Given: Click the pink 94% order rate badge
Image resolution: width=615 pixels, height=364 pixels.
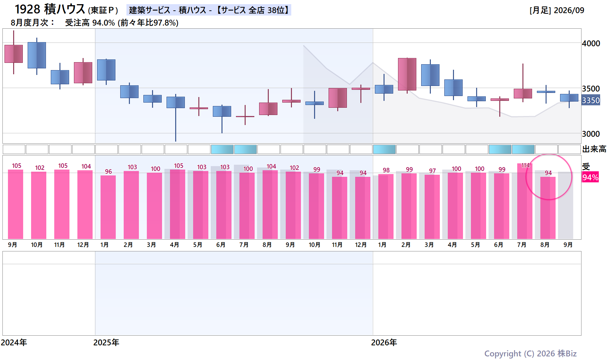Looking at the screenshot, I should pos(590,177).
